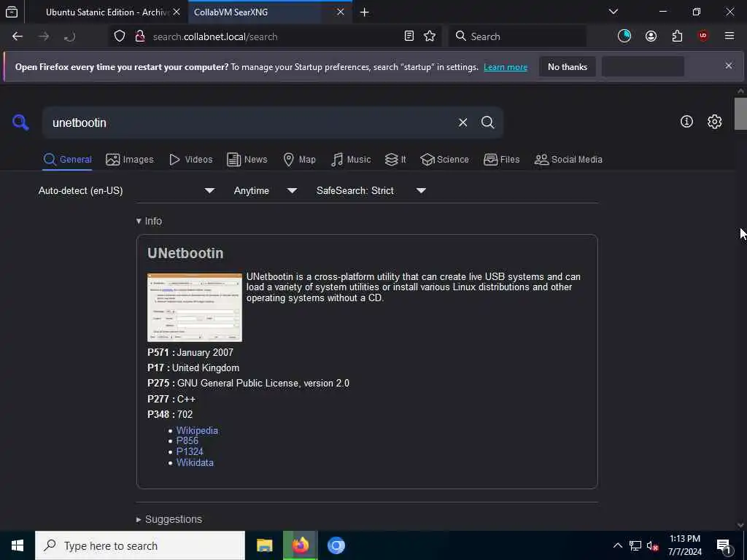Viewport: 747px width, 560px height.
Task: Open the Firefox View icon
Action: [12, 12]
